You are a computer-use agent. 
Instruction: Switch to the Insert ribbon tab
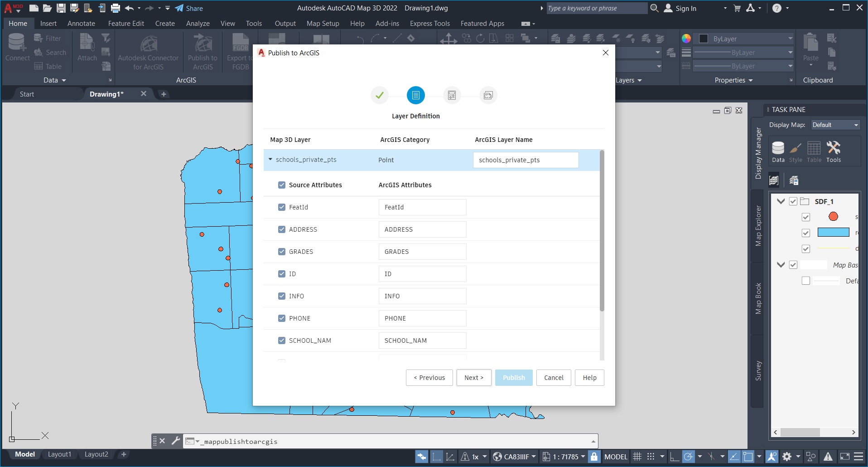[x=48, y=24]
